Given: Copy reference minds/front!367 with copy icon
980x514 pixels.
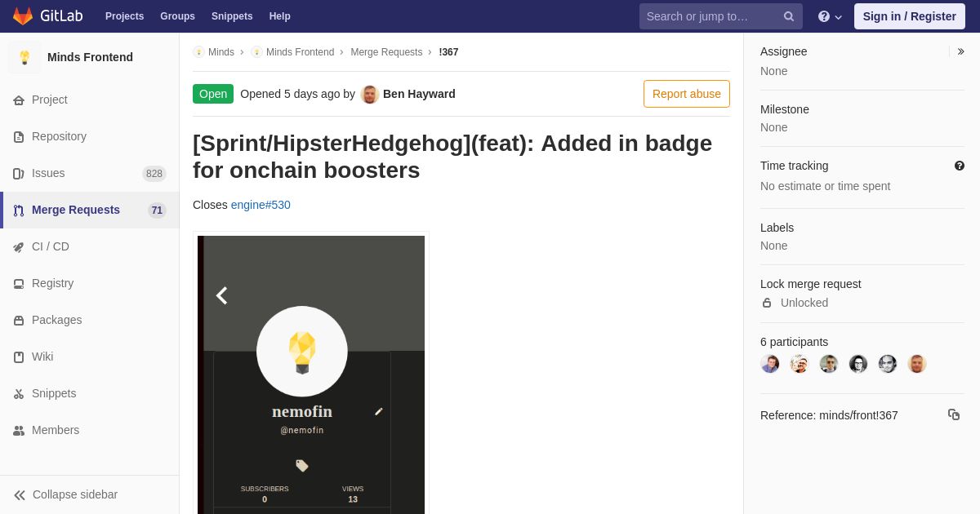Looking at the screenshot, I should point(954,414).
